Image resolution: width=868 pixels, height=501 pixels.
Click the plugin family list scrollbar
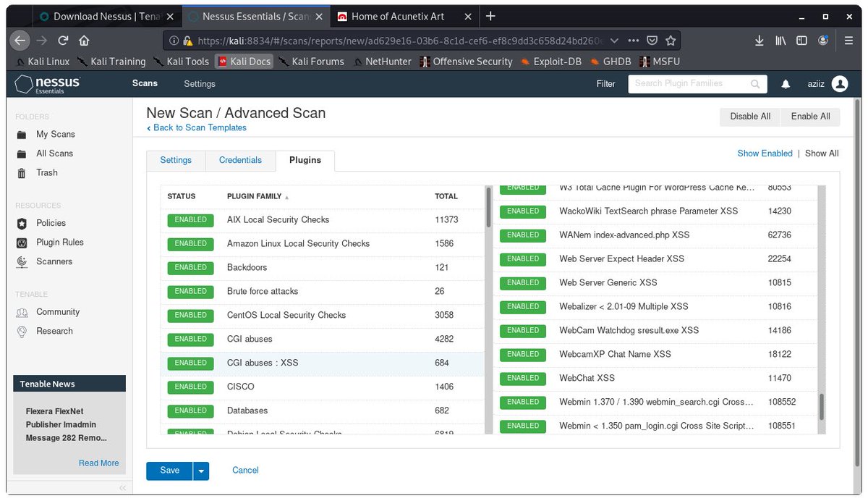pos(489,206)
